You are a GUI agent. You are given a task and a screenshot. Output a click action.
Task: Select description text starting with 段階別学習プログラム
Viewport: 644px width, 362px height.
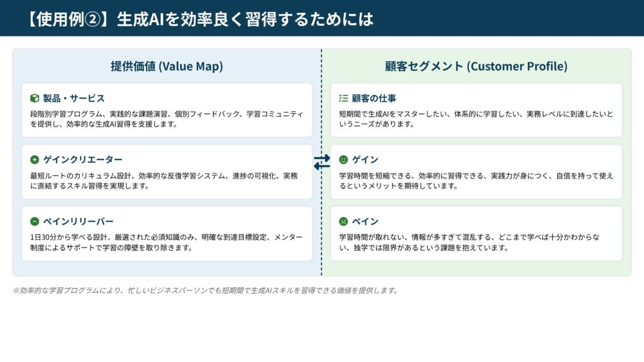[x=167, y=119]
